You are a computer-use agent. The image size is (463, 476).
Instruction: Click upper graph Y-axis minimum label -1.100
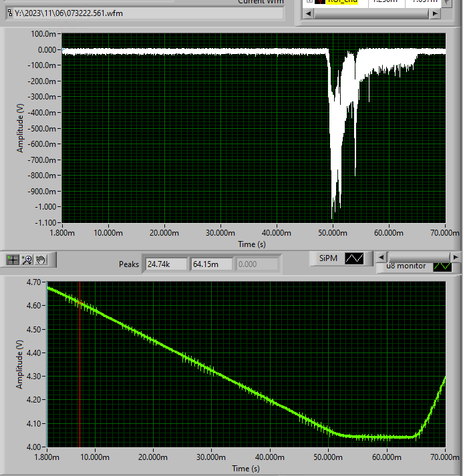click(45, 222)
